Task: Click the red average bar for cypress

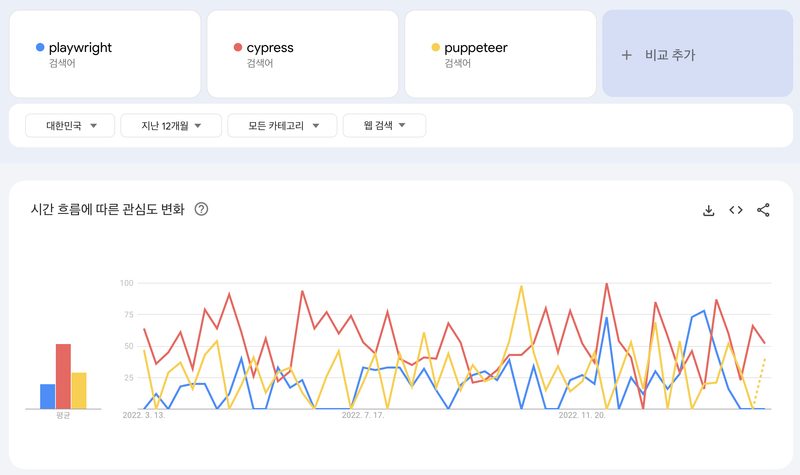Action: [x=63, y=376]
